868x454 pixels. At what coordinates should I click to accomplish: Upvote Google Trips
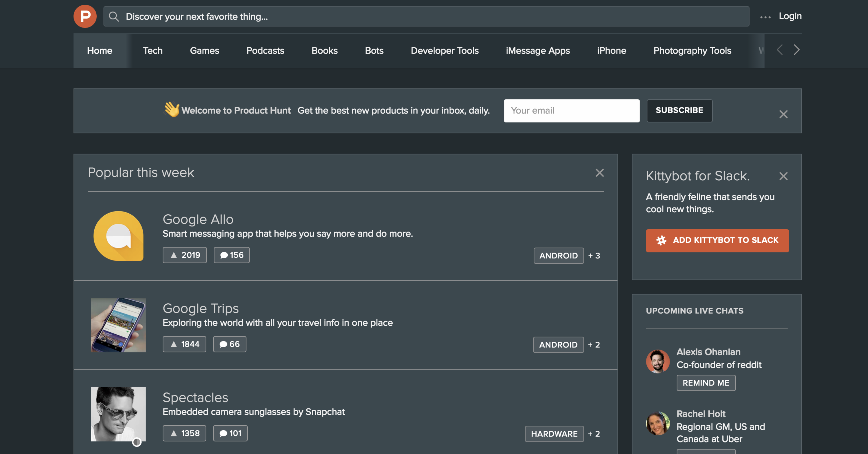coord(184,344)
